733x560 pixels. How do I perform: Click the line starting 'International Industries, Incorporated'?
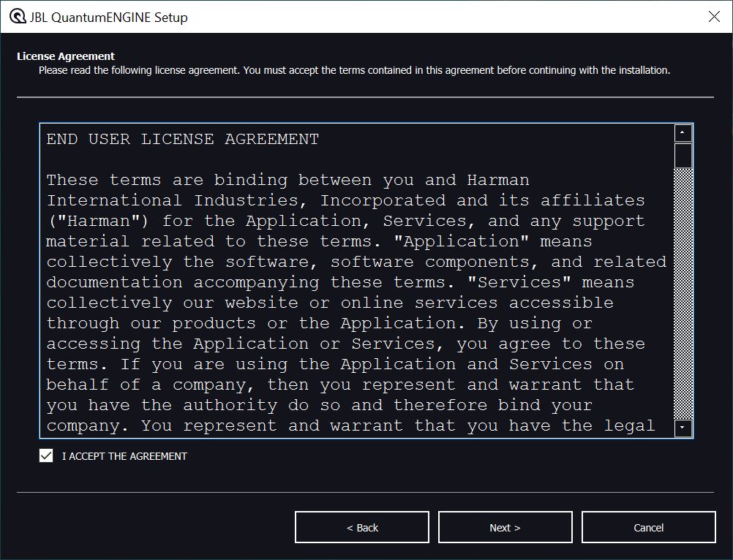click(345, 201)
